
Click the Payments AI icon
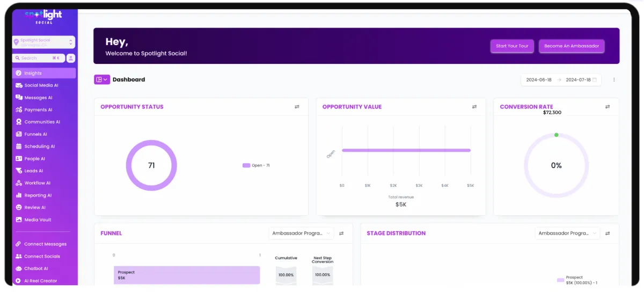point(19,110)
